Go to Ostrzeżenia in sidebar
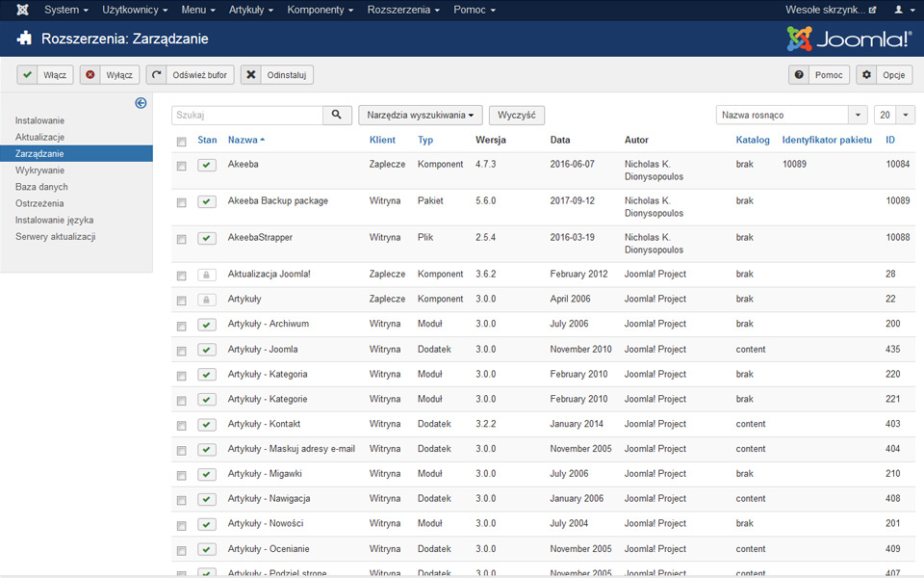The width and height of the screenshot is (924, 578). point(39,203)
